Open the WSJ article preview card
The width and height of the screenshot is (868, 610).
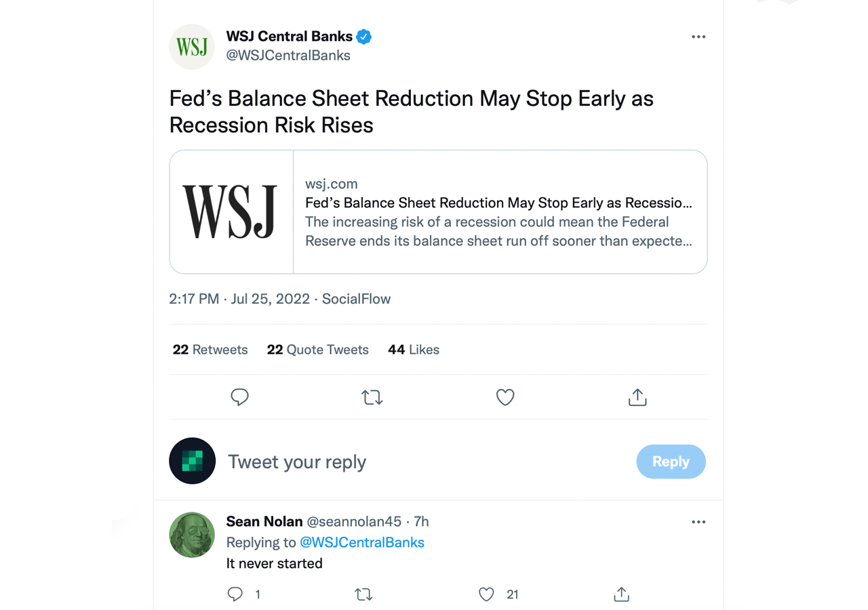point(438,211)
